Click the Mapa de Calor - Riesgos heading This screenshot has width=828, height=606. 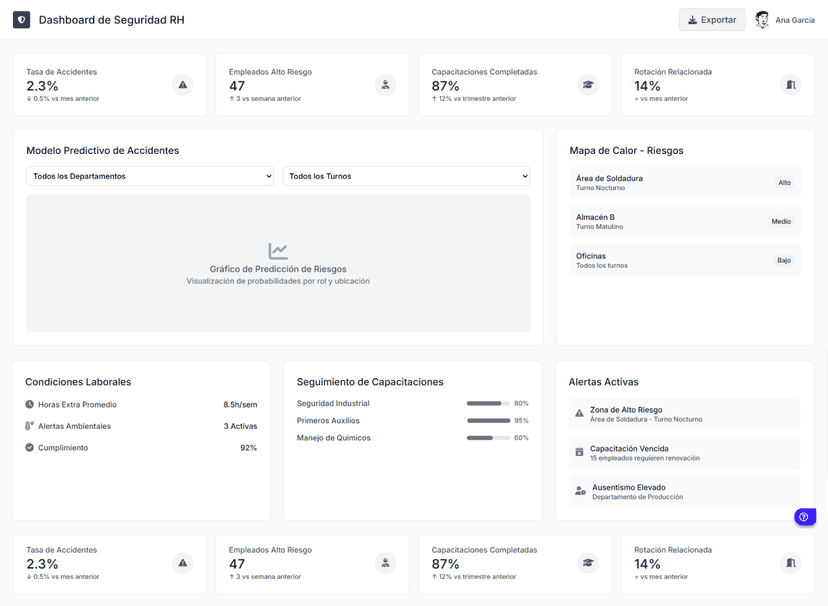click(x=626, y=150)
